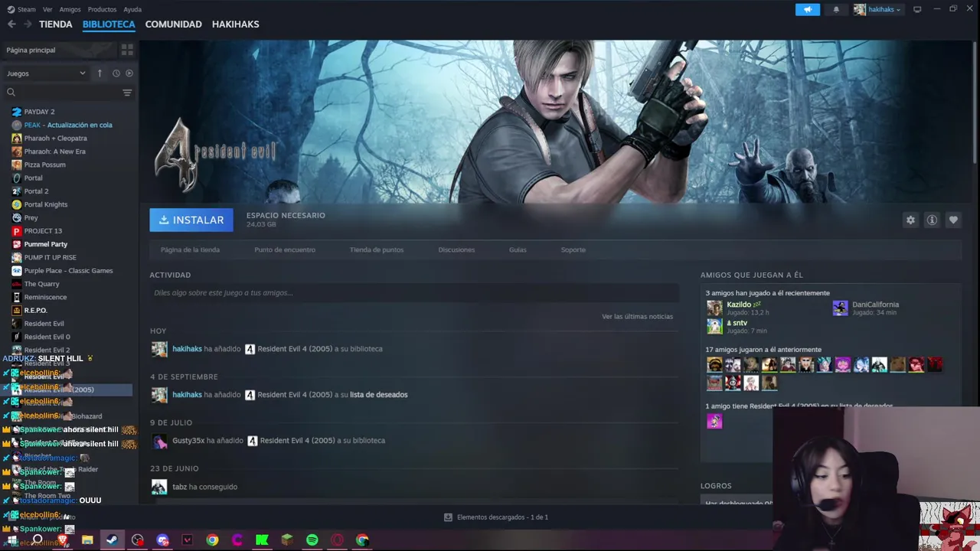The height and width of the screenshot is (551, 980).
Task: Open Gusty35x avatar in activity feed
Action: coord(159,441)
